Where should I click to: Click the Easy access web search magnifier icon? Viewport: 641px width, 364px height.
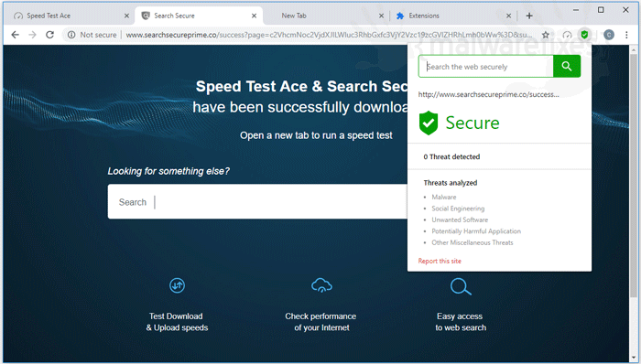[x=461, y=286]
